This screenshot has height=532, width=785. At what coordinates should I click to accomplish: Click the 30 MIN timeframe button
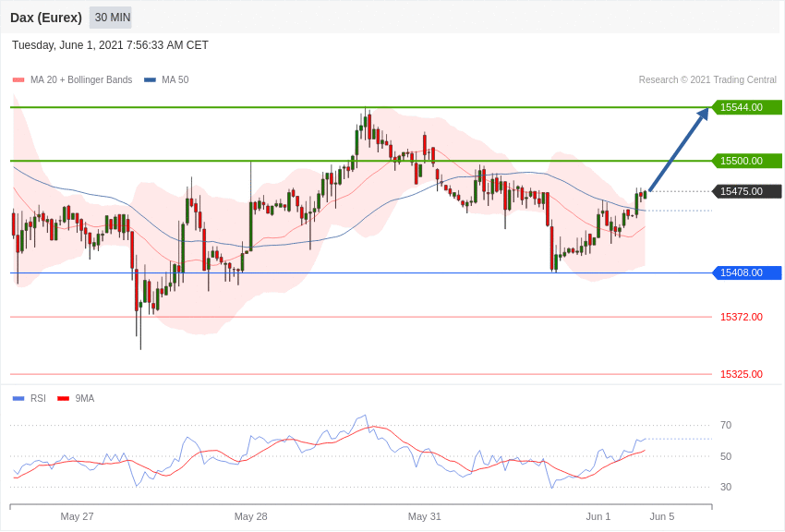pyautogui.click(x=111, y=18)
